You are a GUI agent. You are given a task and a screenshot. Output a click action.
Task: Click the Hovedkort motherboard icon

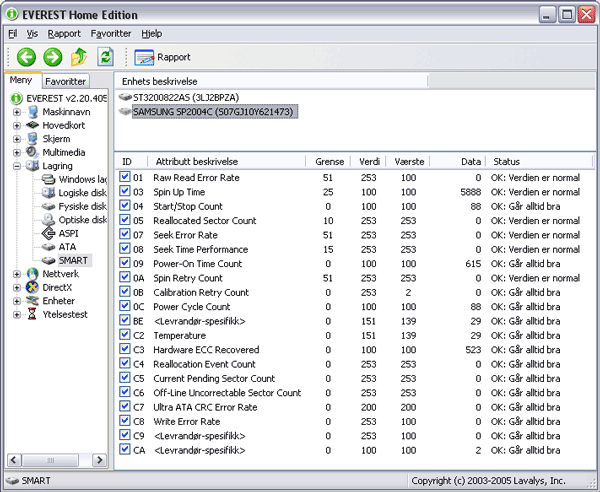coord(33,125)
